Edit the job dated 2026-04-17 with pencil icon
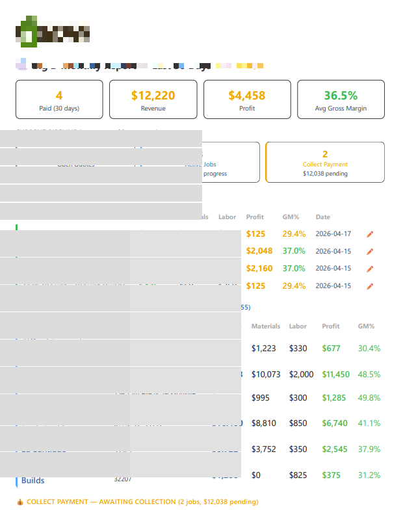 pos(370,233)
